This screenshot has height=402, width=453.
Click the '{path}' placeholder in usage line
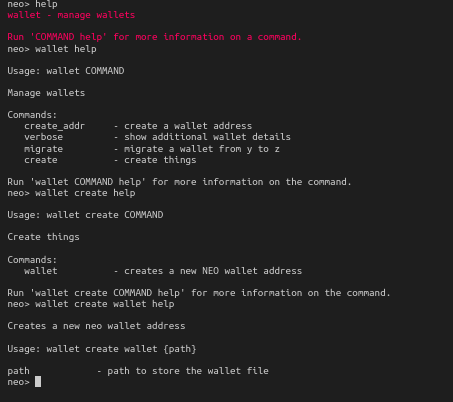pyautogui.click(x=180, y=349)
